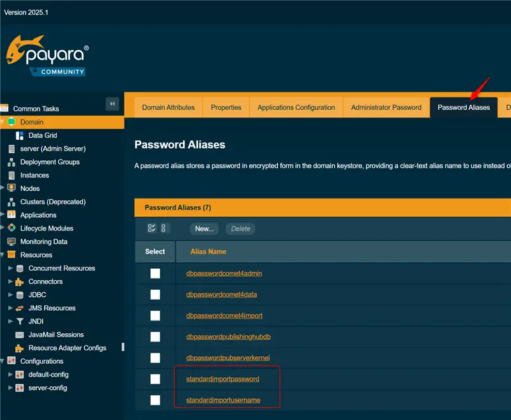
Task: Click the Clusters (Deprecated) icon
Action: [x=11, y=202]
